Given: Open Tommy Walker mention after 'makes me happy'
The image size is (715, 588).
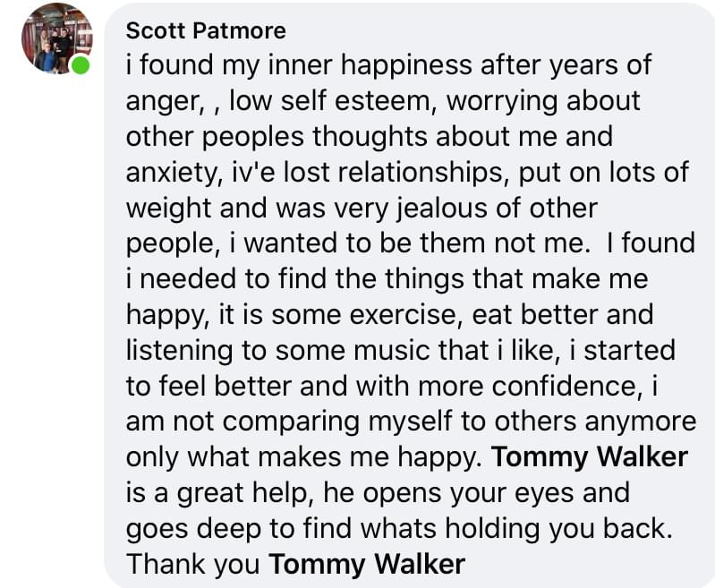Looking at the screenshot, I should point(590,457).
